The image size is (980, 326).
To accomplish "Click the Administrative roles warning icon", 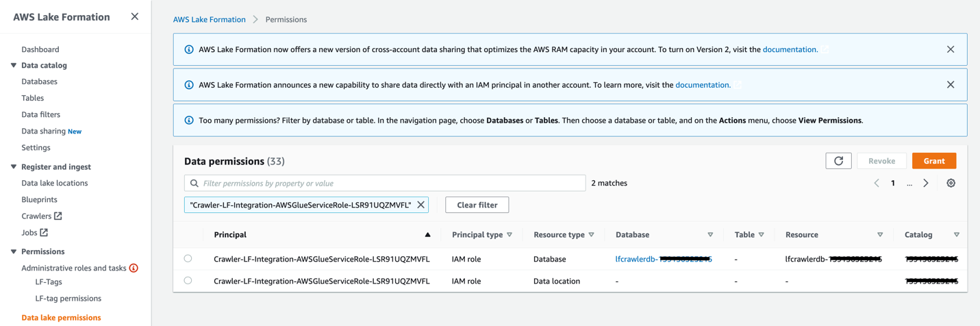I will [134, 268].
